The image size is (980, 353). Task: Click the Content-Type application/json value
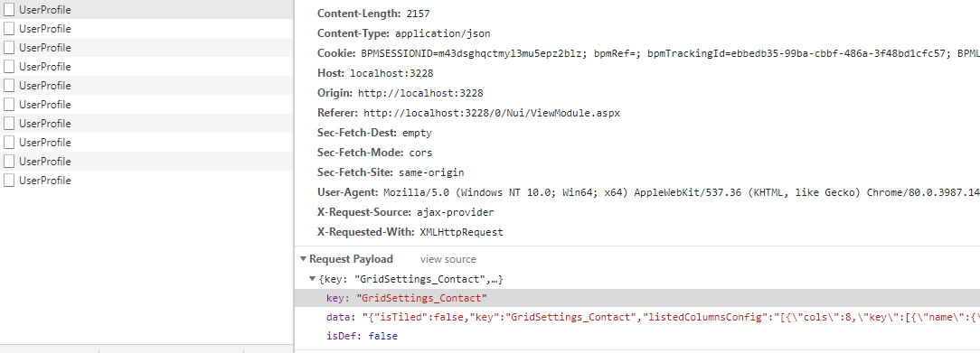pyautogui.click(x=447, y=33)
